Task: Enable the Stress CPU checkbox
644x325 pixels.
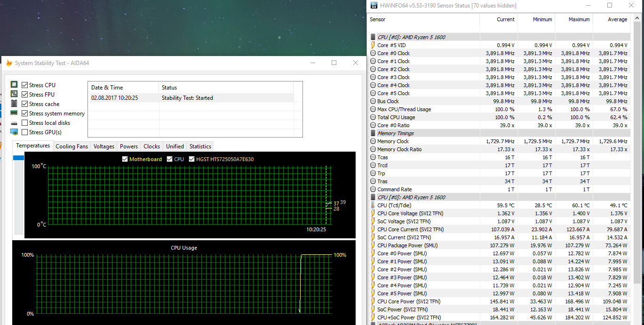Action: [x=25, y=85]
